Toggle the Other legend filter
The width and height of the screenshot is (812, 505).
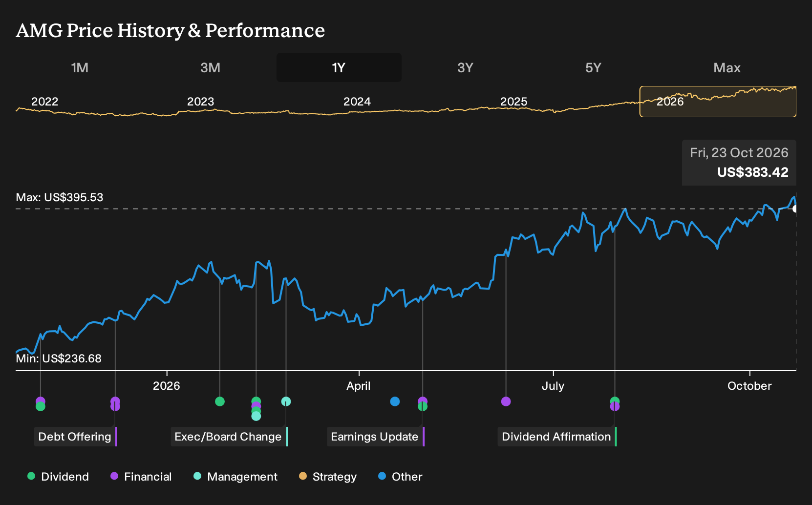(x=400, y=477)
